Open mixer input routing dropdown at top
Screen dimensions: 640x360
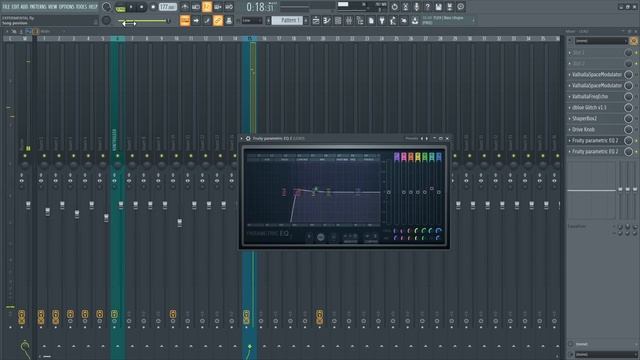pos(601,41)
